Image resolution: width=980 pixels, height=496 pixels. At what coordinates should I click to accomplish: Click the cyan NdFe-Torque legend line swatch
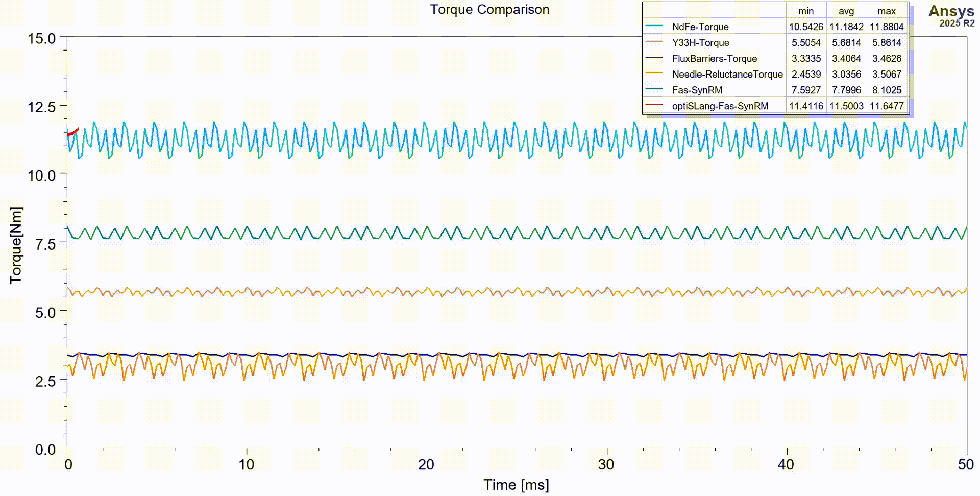point(654,26)
